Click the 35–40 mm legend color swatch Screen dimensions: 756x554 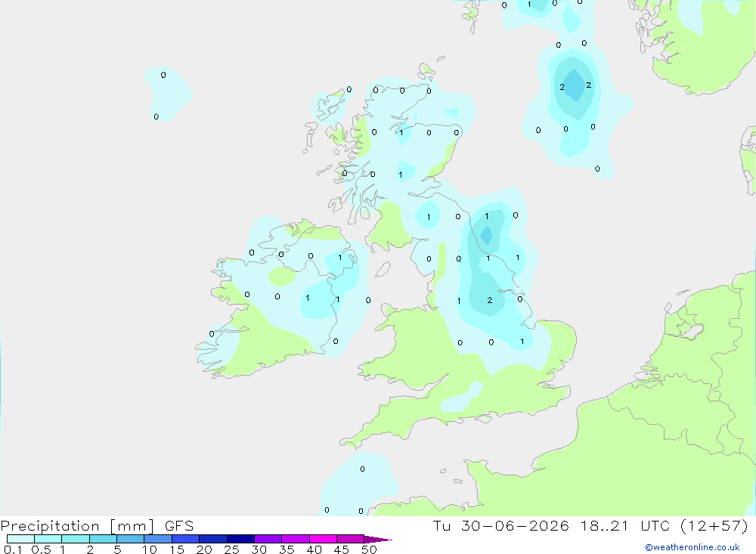(x=296, y=539)
